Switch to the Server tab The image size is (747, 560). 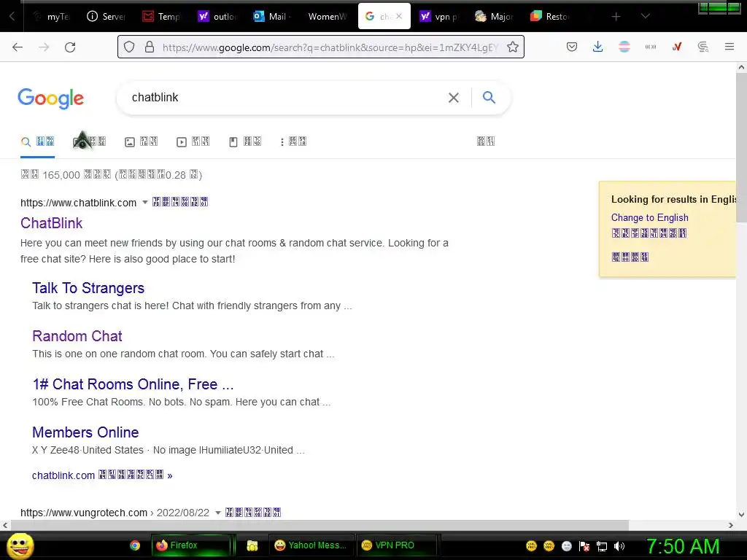tap(107, 16)
